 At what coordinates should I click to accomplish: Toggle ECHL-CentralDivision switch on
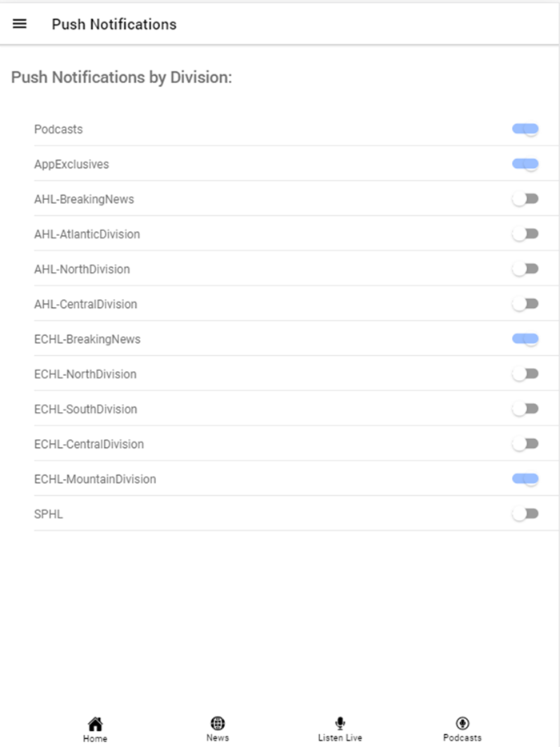[x=526, y=444]
